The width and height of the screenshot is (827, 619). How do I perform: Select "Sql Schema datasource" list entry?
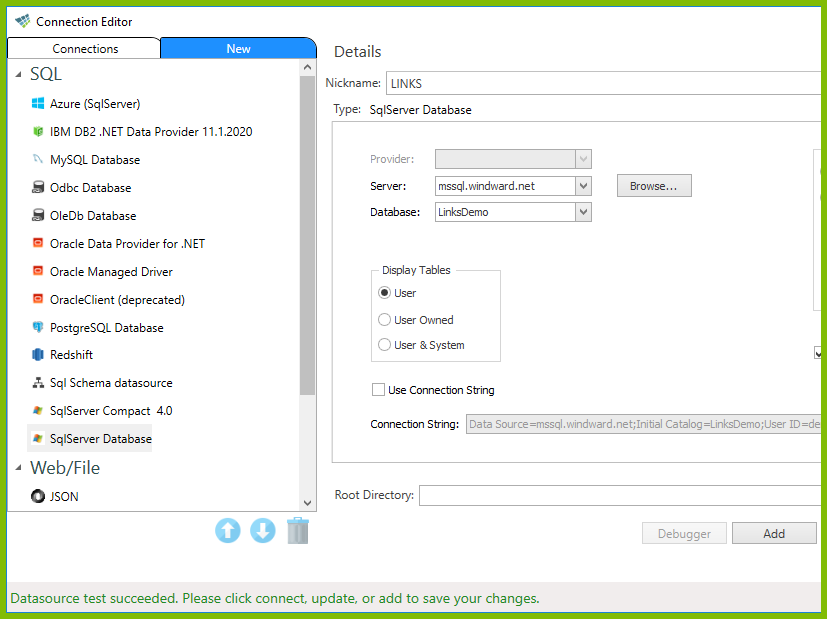[111, 383]
